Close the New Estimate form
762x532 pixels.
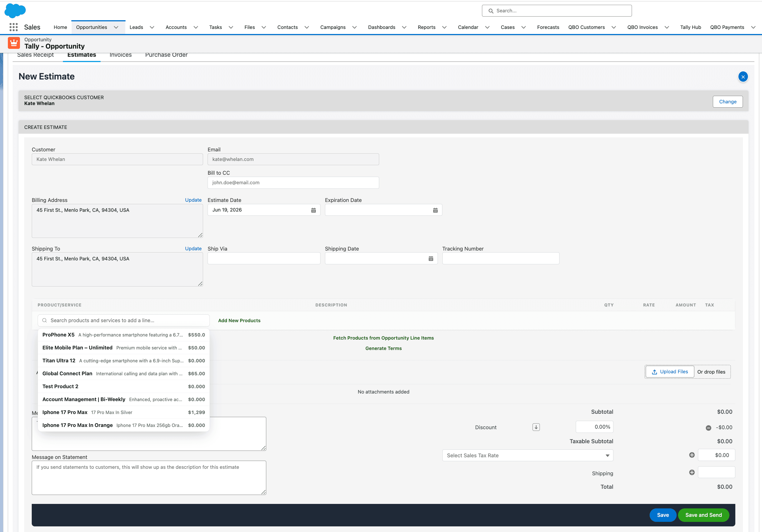pos(743,77)
